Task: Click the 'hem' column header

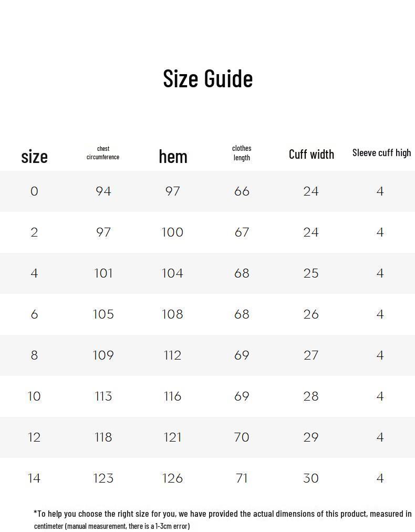Action: pos(173,156)
